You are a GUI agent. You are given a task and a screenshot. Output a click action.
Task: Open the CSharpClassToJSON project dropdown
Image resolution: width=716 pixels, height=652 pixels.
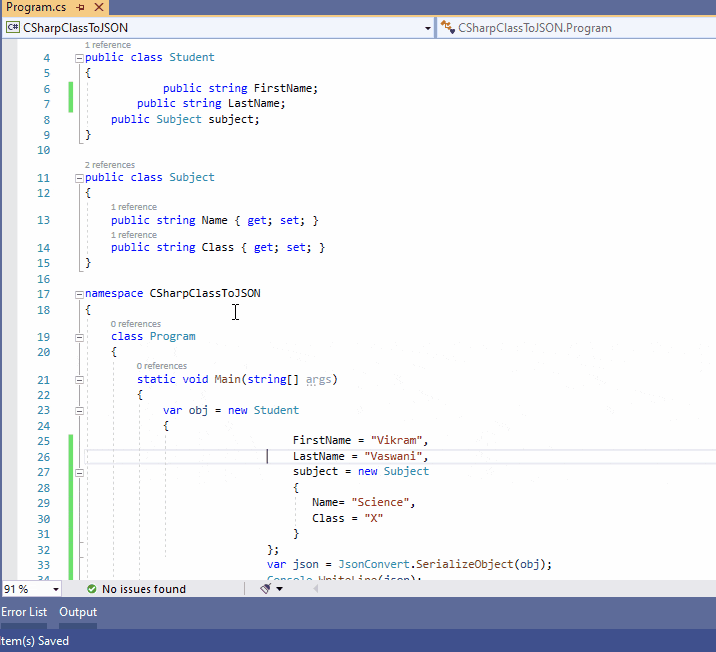point(427,28)
